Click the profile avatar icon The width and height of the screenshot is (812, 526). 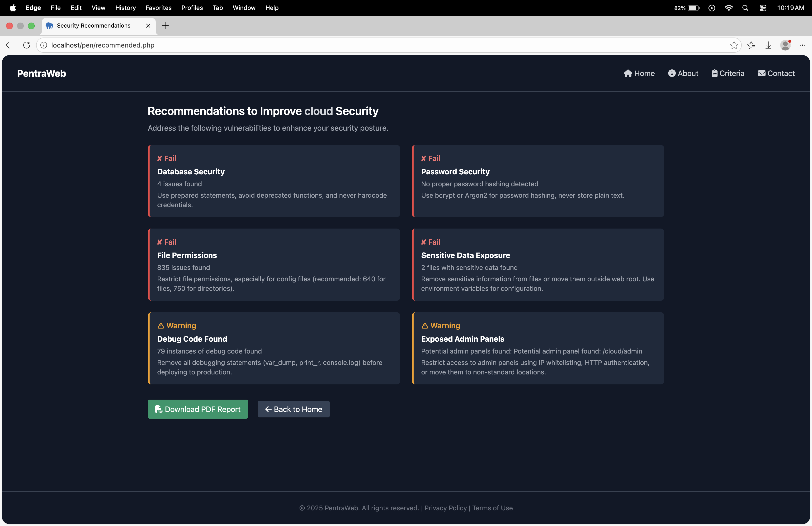[x=785, y=45]
